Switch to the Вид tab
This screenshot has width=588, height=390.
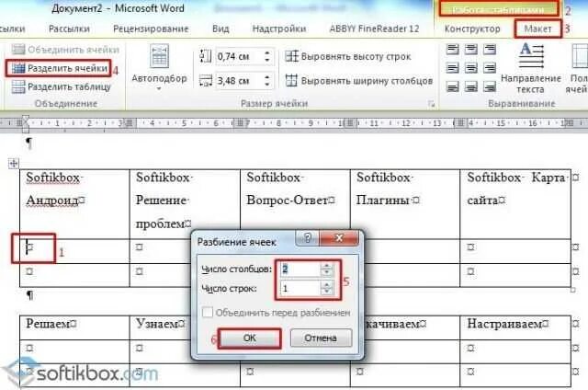click(220, 29)
